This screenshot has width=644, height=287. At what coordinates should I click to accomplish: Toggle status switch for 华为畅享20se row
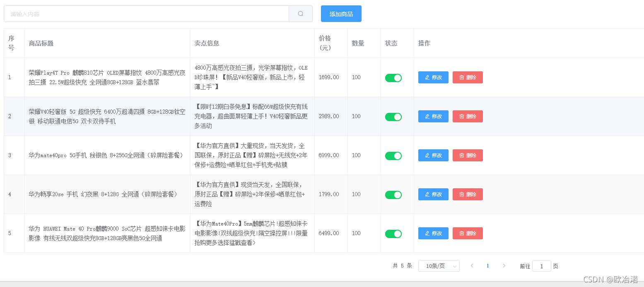tap(393, 195)
